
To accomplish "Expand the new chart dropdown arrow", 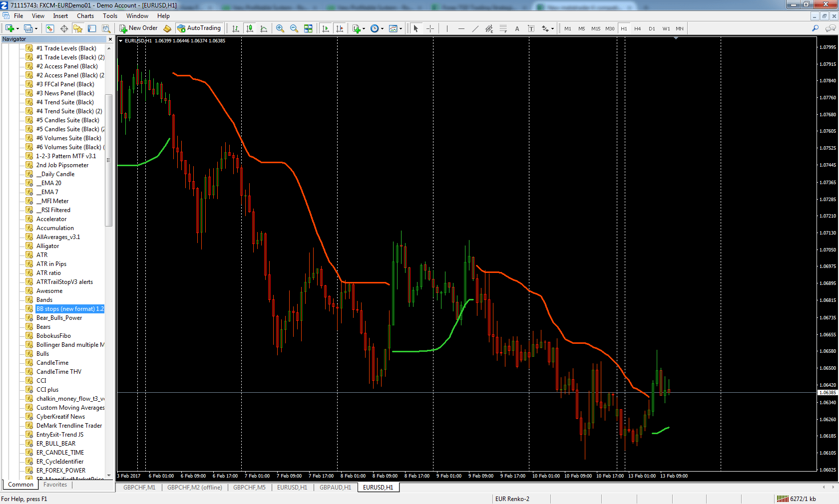I will pyautogui.click(x=17, y=28).
